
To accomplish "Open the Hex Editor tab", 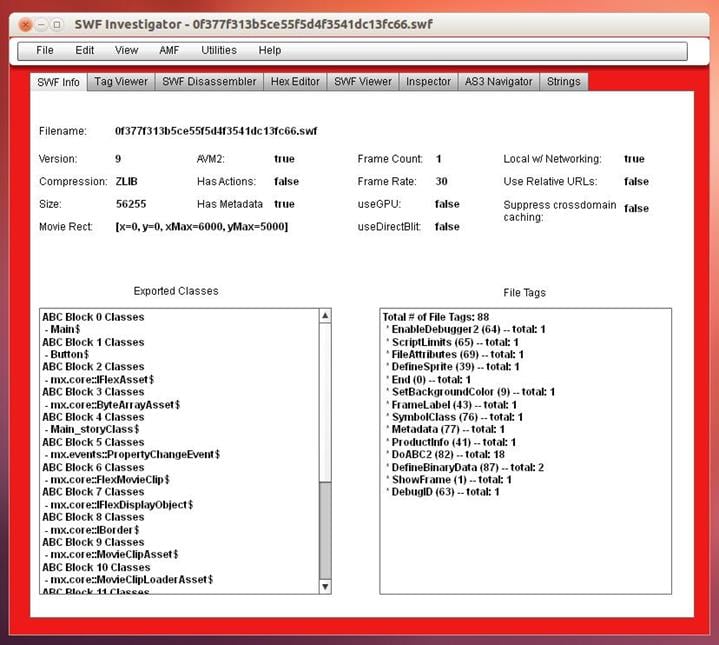I will [295, 82].
